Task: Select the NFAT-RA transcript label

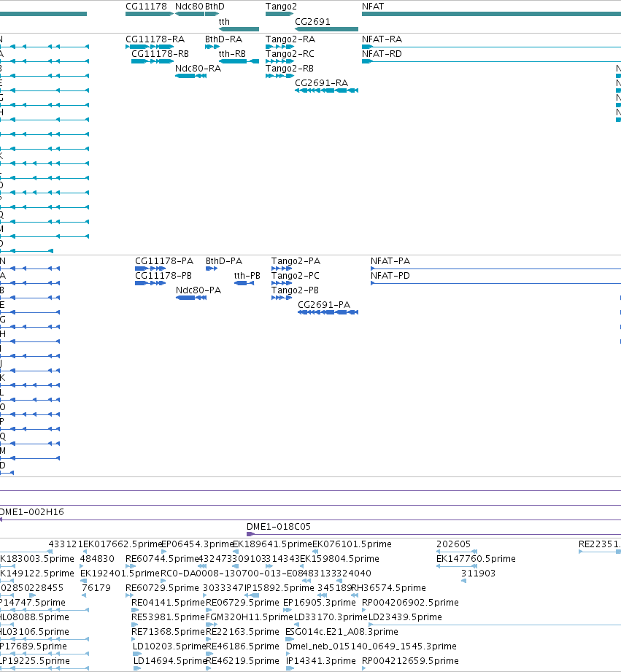Action: [x=382, y=39]
